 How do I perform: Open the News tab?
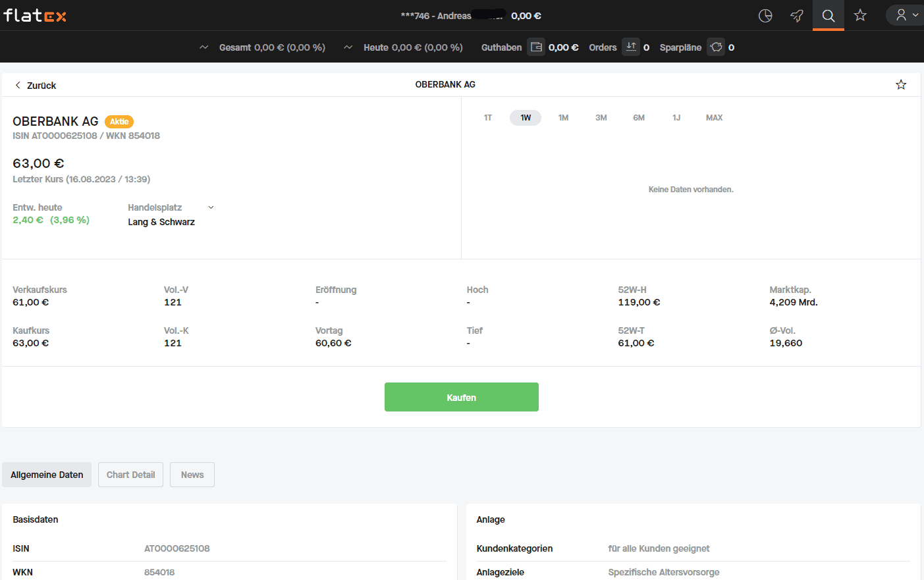(x=192, y=475)
